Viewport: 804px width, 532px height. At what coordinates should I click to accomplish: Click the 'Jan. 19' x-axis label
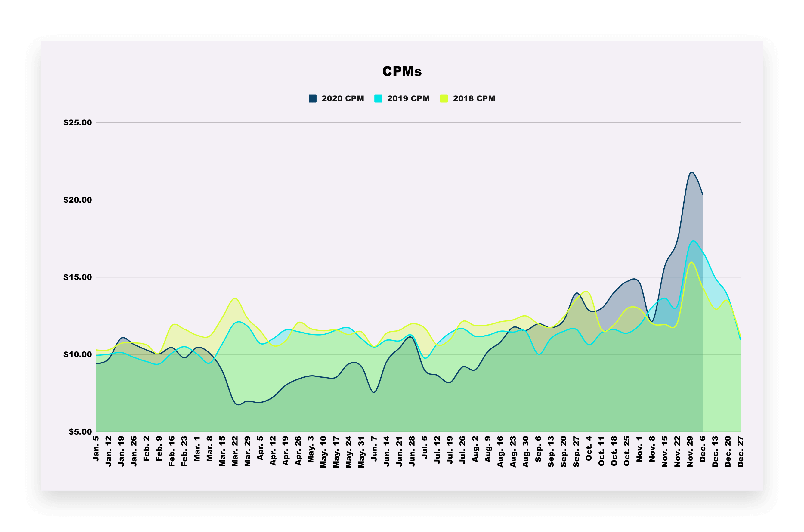[x=121, y=451]
